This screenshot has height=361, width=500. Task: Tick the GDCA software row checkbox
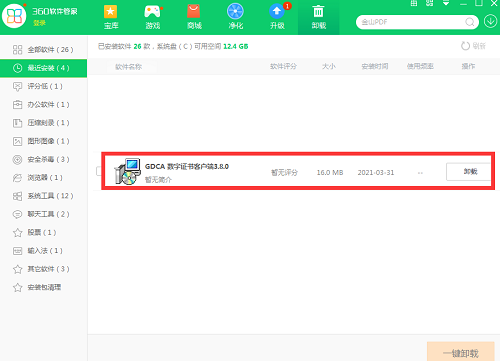point(98,171)
